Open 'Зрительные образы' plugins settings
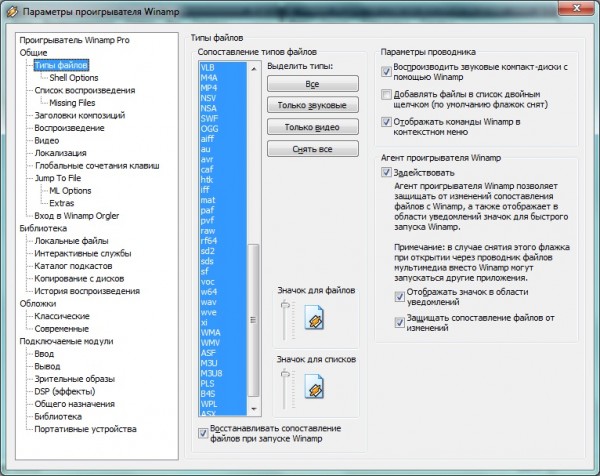Viewport: 600px width, 476px height. coord(75,379)
